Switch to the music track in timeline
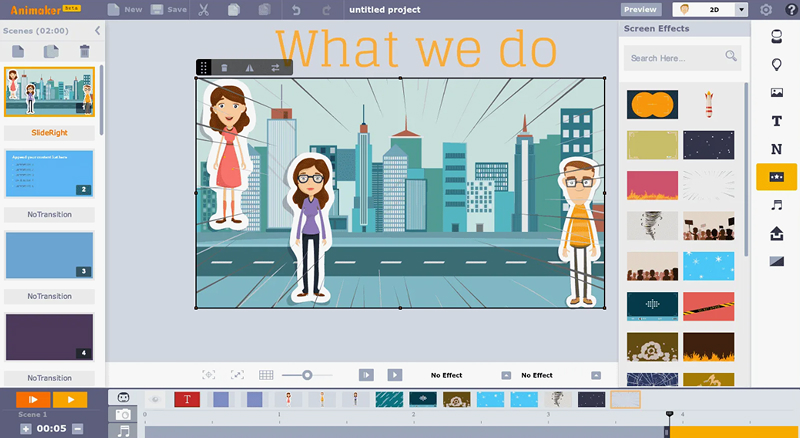 [123, 431]
